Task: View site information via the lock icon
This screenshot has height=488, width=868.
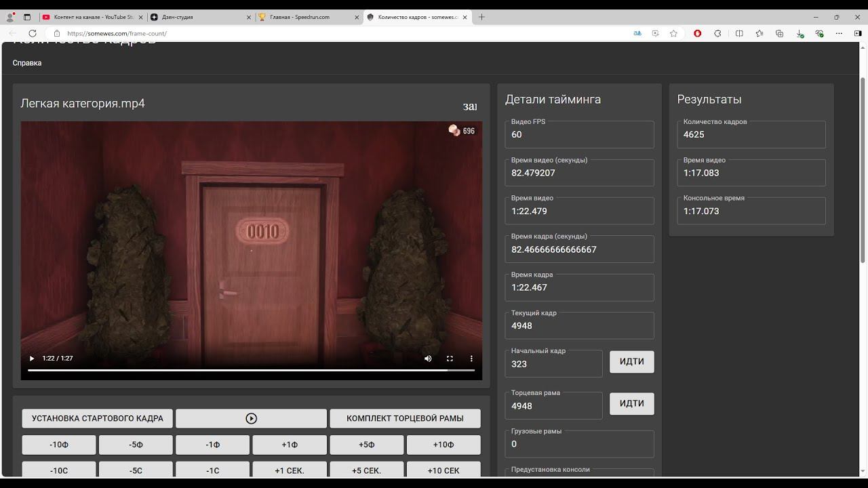Action: pos(57,33)
